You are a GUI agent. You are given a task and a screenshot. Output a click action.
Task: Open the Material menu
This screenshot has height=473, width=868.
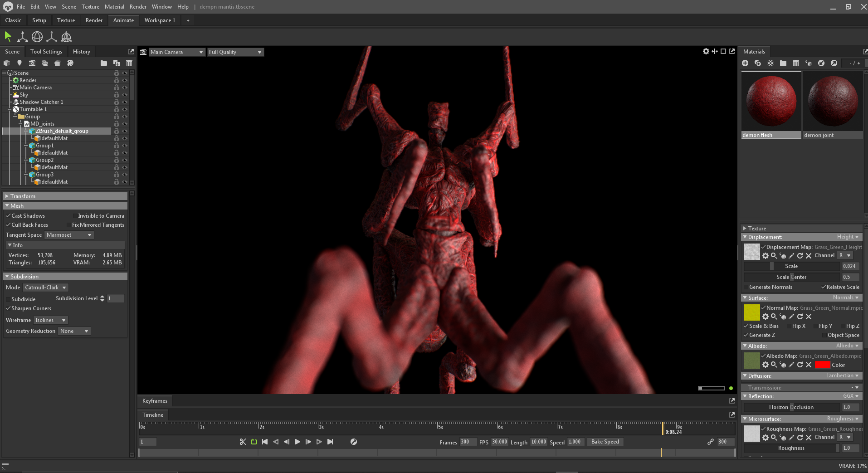click(x=114, y=7)
